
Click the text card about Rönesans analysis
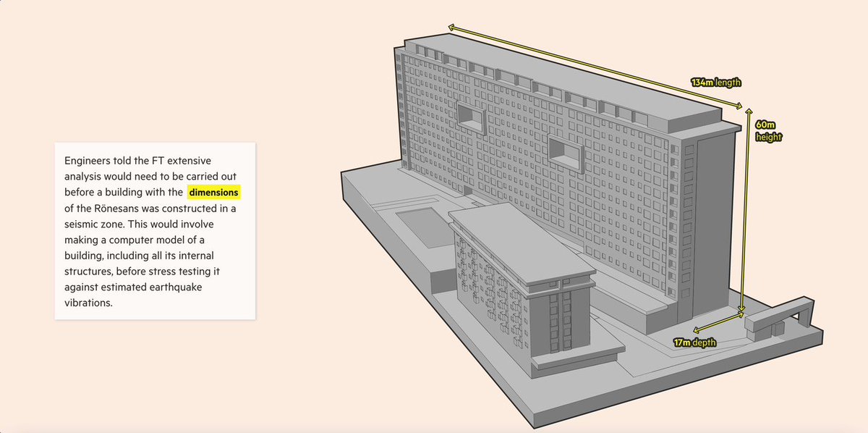tap(156, 230)
